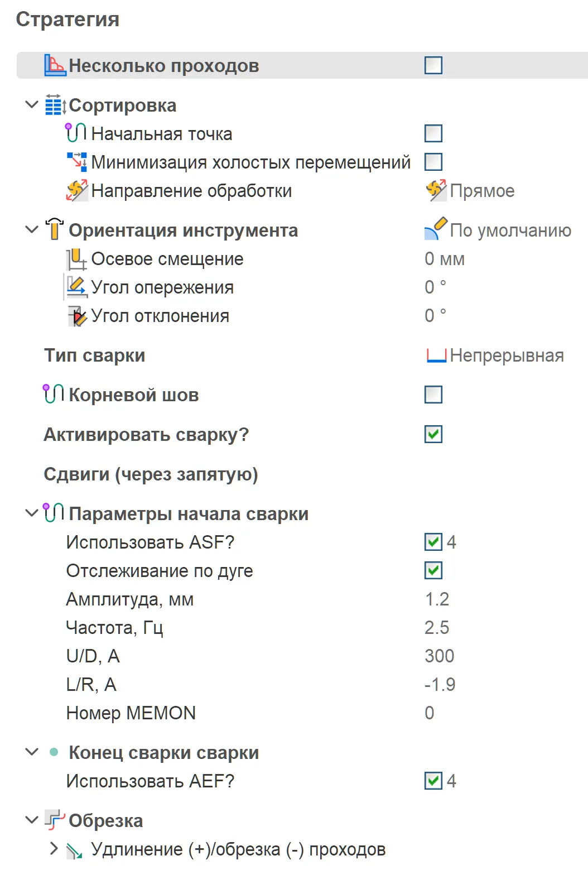This screenshot has height=870, width=588.
Task: Click the Угол опережения icon
Action: (x=76, y=287)
